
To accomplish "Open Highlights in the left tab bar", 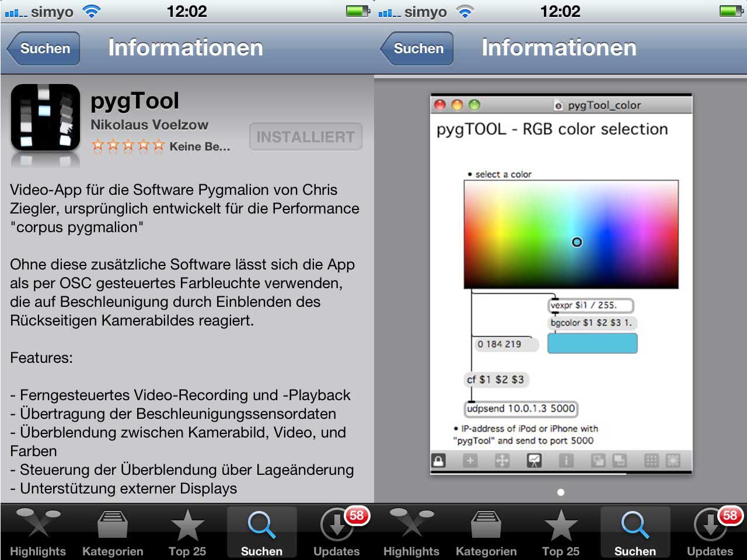I will [x=38, y=532].
